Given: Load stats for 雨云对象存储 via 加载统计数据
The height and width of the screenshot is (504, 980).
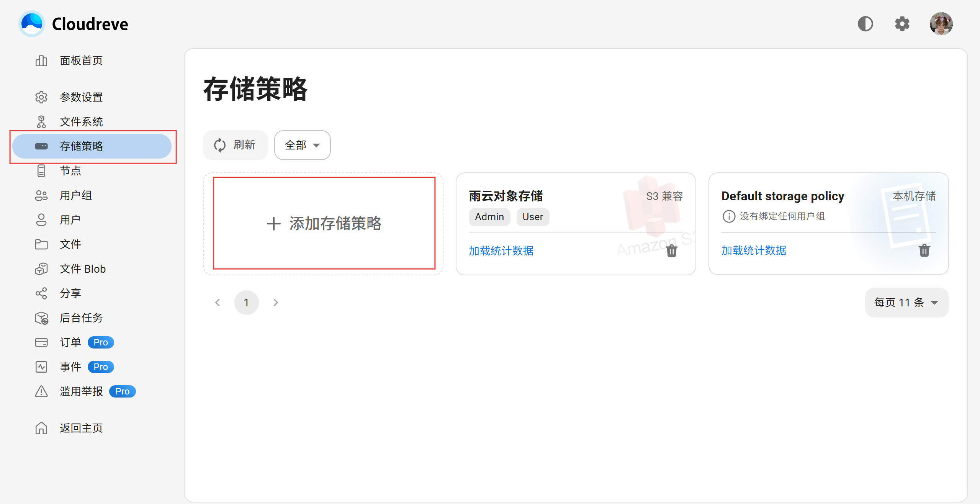Looking at the screenshot, I should point(501,251).
